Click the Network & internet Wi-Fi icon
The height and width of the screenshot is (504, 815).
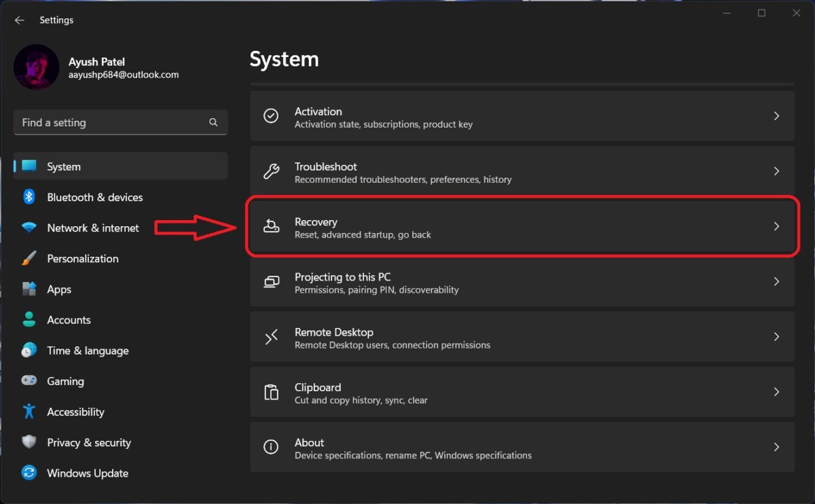pyautogui.click(x=29, y=228)
